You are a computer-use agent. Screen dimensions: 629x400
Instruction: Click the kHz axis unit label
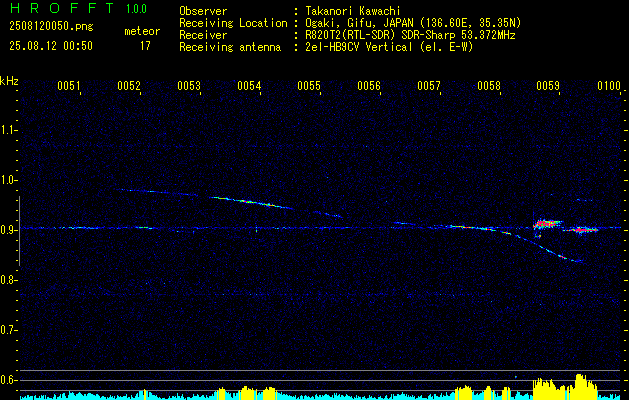coord(9,81)
